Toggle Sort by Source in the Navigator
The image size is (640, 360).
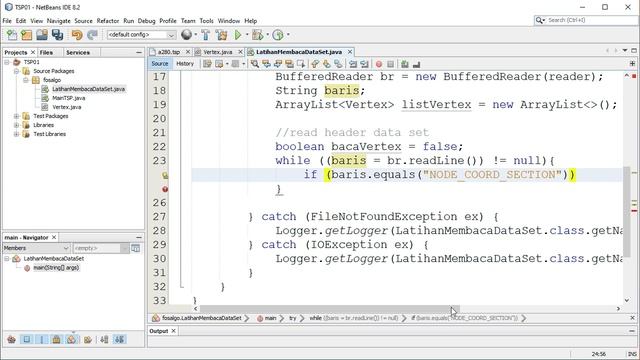point(120,339)
